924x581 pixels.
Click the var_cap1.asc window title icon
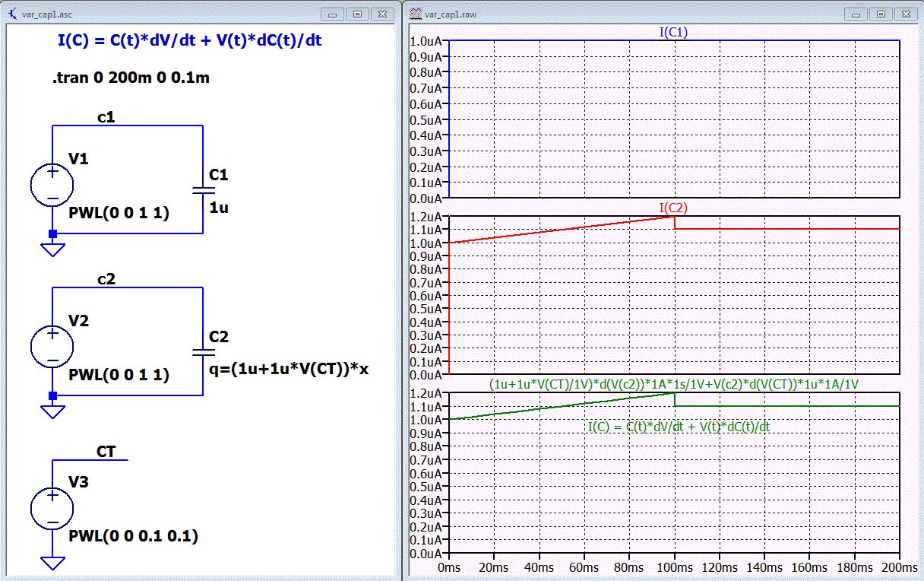11,14
